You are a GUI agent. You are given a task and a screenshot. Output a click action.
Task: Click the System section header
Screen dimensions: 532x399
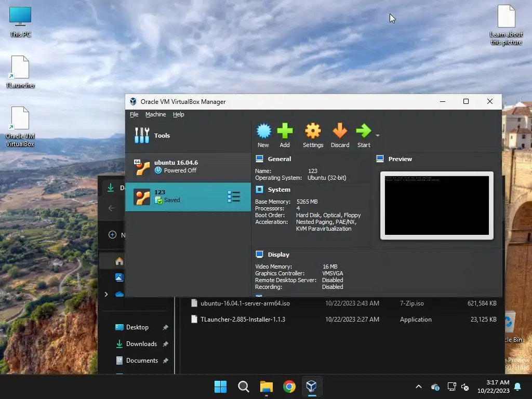click(279, 190)
